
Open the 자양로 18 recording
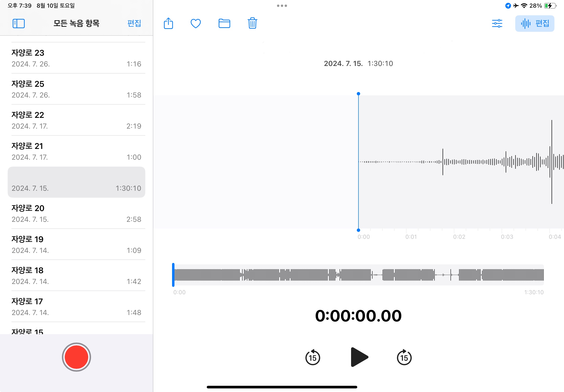(x=76, y=275)
